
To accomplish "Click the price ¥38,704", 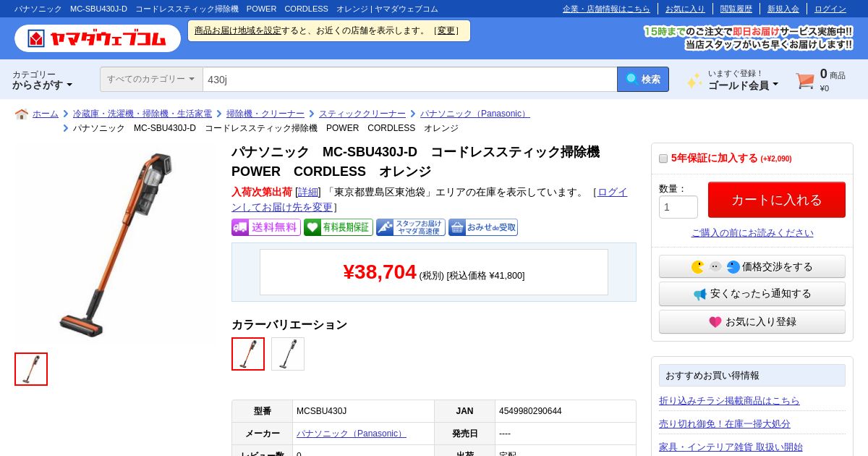I will click(380, 272).
